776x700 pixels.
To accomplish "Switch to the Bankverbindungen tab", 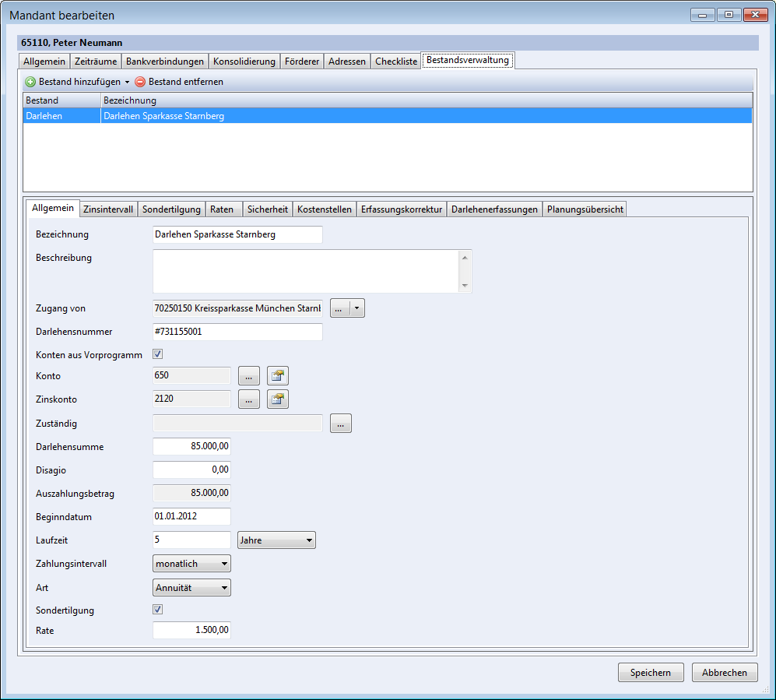I will pos(164,62).
